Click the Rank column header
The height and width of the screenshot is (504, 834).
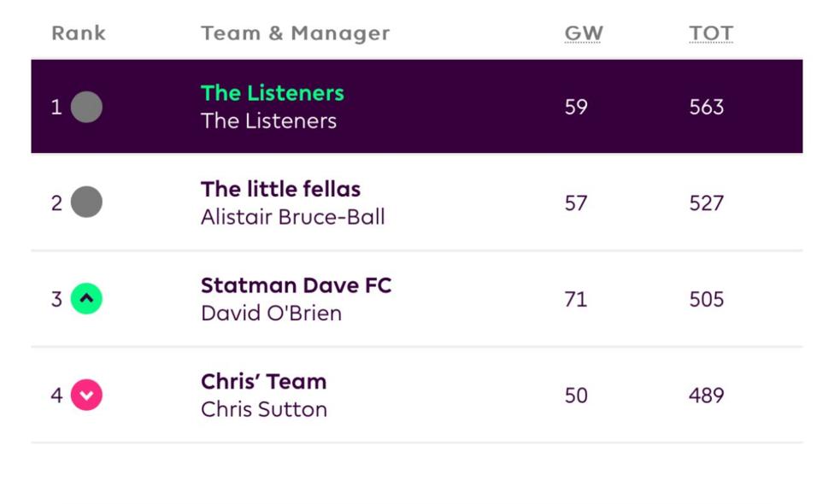click(x=79, y=32)
